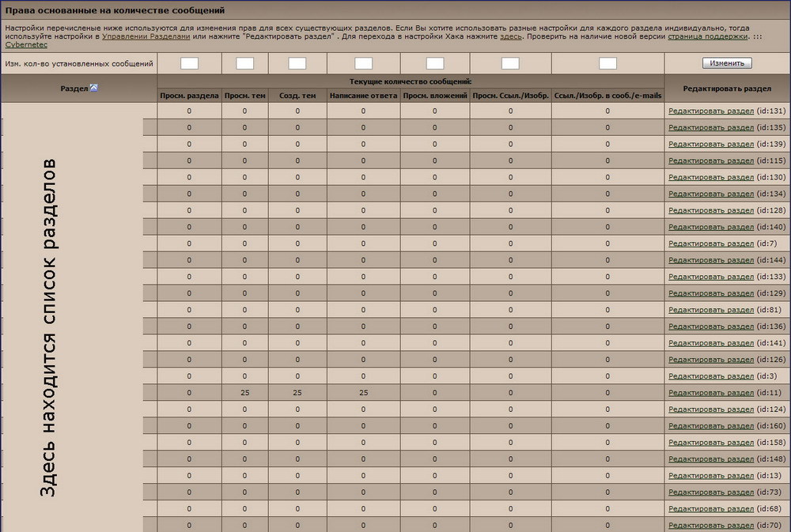Edit the section with id:134
791x532 pixels.
(x=711, y=194)
